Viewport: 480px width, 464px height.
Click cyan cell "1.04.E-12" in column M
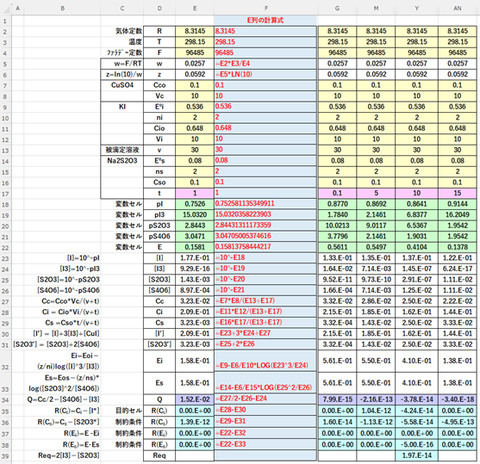pyautogui.click(x=376, y=411)
